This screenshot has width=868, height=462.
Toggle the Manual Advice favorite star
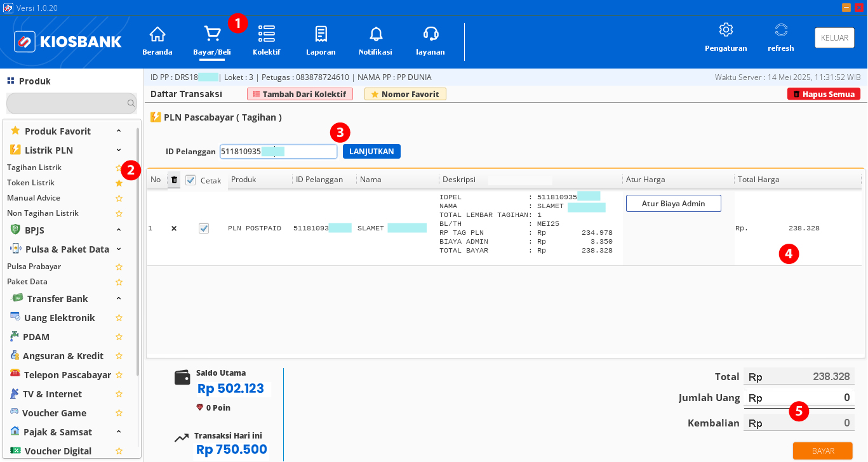pyautogui.click(x=119, y=198)
